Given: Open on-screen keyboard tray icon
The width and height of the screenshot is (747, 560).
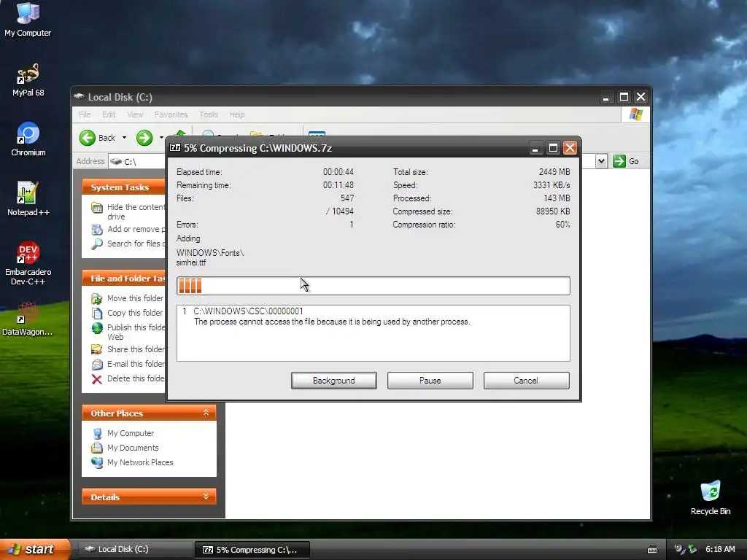Looking at the screenshot, I should click(x=652, y=550).
